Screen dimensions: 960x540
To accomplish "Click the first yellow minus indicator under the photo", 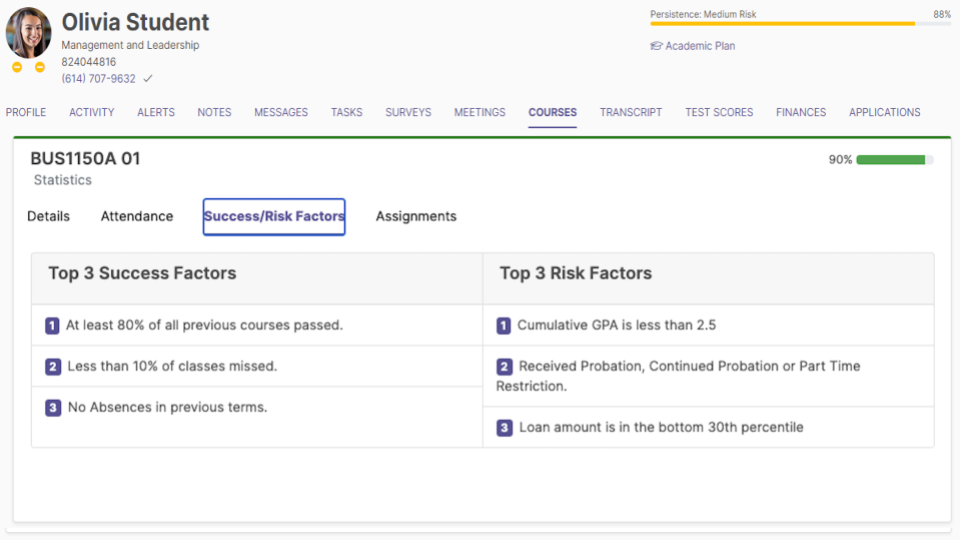I will (17, 67).
